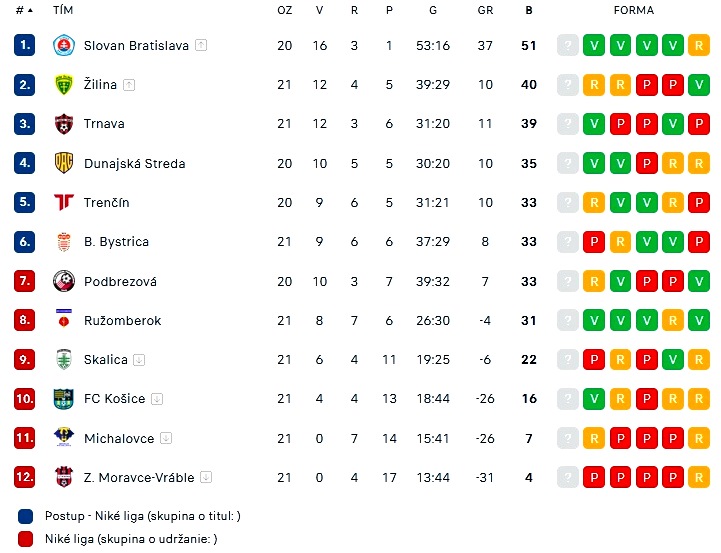The width and height of the screenshot is (721, 553).
Task: Open the Ružomberok team link
Action: tap(122, 320)
